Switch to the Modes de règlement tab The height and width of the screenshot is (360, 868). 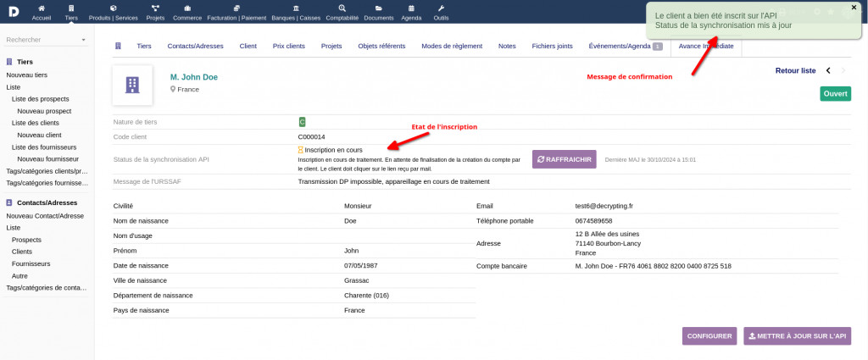(x=452, y=46)
